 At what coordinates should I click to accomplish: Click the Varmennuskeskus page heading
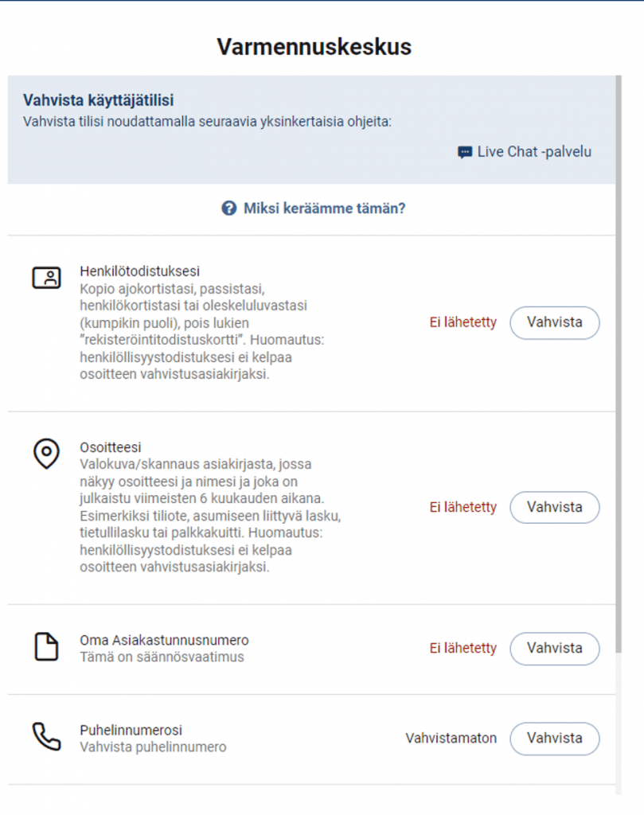pyautogui.click(x=314, y=47)
